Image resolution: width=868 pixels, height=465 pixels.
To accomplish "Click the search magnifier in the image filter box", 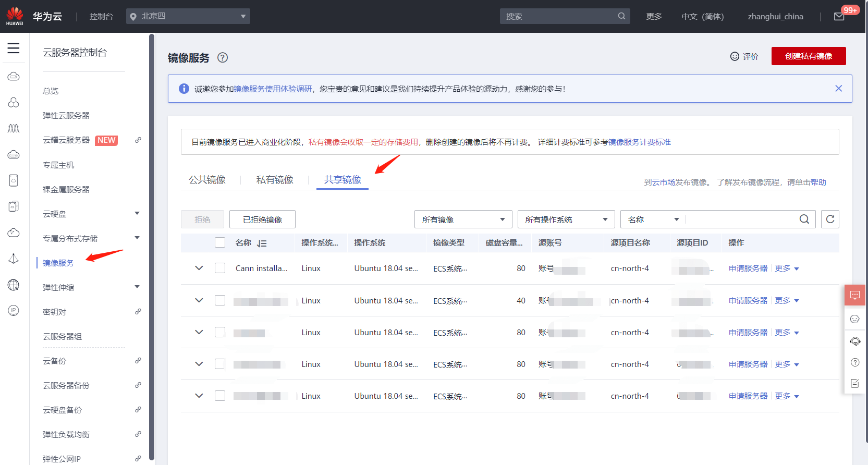I will pyautogui.click(x=804, y=219).
